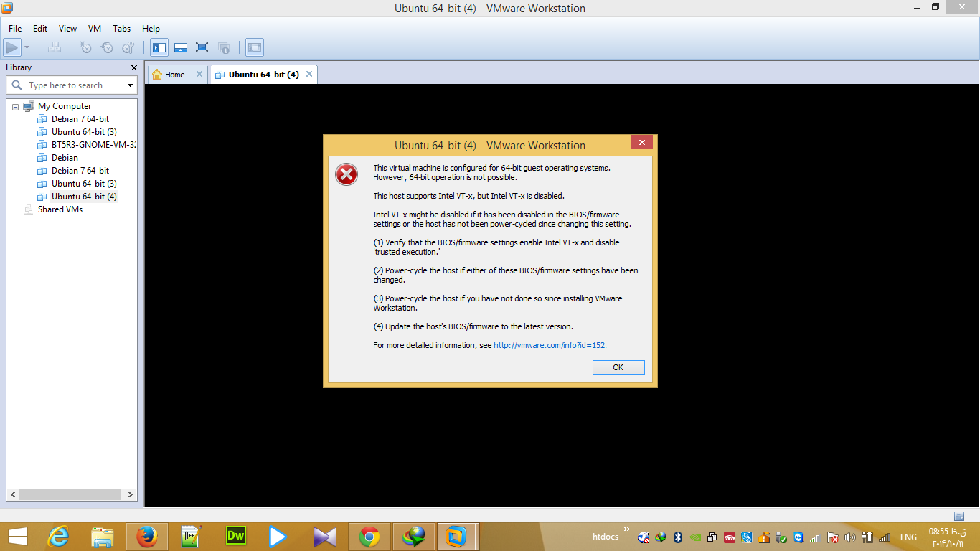Toggle the thumbnail bar icon

[x=181, y=48]
